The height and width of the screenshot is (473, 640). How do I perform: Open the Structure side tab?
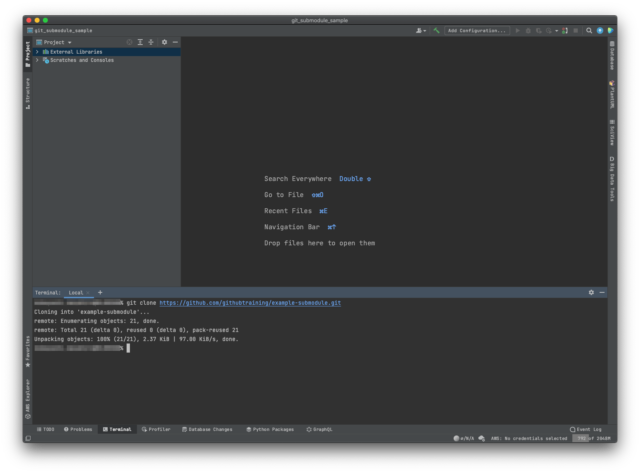[x=28, y=93]
